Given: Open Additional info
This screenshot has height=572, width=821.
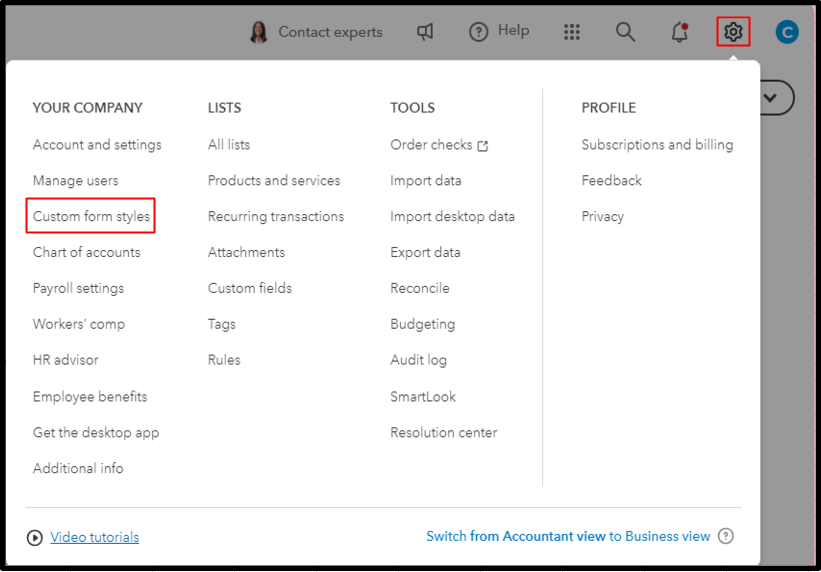Looking at the screenshot, I should click(x=78, y=468).
